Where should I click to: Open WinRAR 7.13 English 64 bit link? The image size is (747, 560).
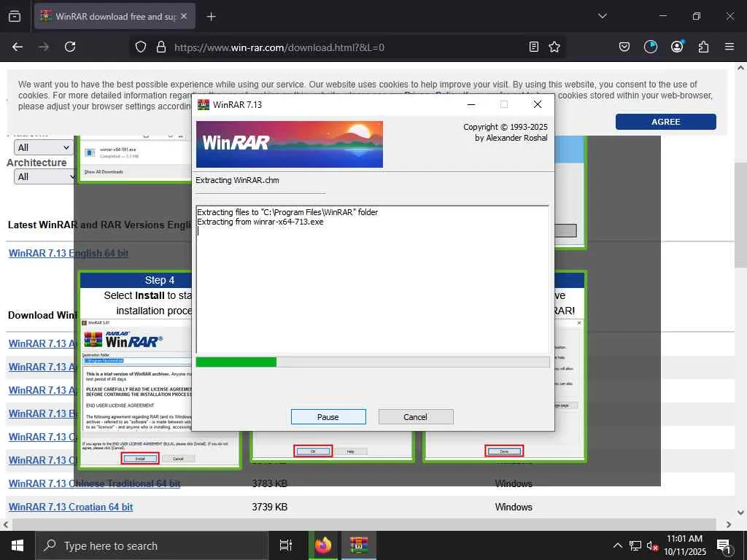[69, 253]
